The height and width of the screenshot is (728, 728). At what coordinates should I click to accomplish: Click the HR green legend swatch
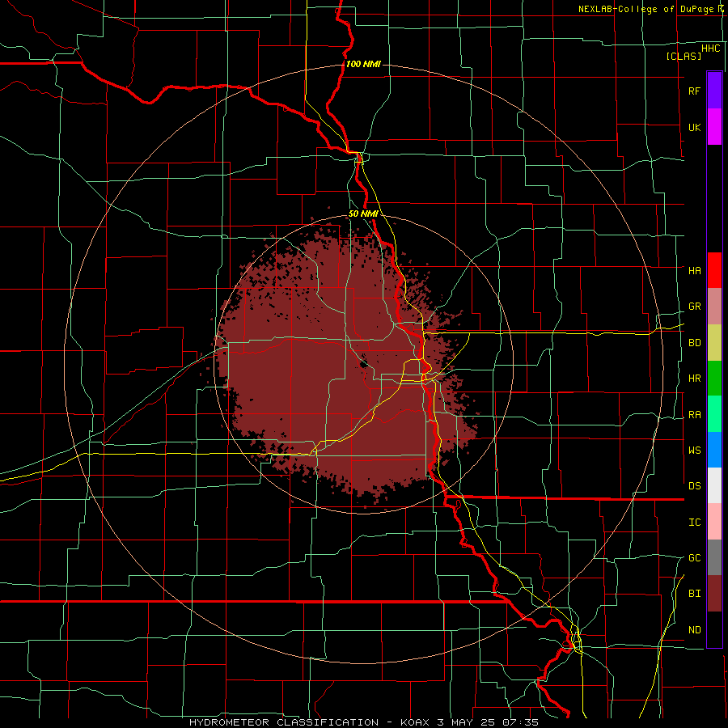click(x=714, y=378)
